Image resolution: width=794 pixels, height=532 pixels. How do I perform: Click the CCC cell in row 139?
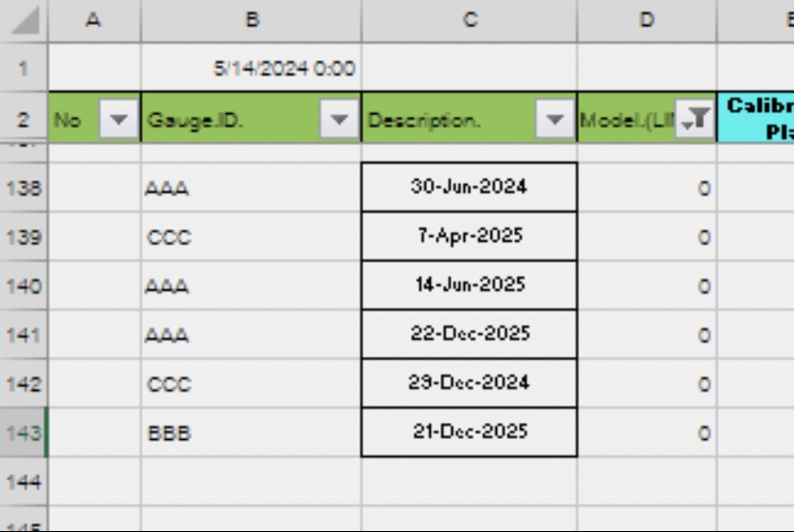pyautogui.click(x=250, y=237)
